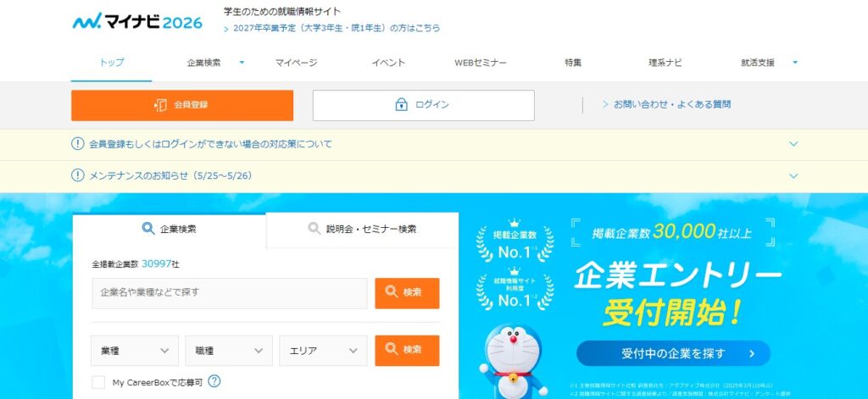The width and height of the screenshot is (868, 399).
Task: Click the exclamation icon beside メンテナンスのお知らせ
Action: click(77, 176)
